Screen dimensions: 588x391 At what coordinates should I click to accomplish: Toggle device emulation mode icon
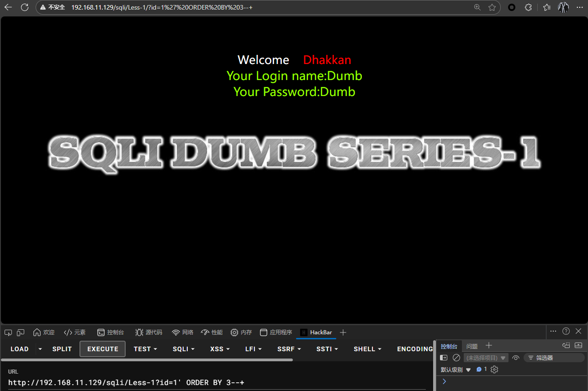point(21,332)
